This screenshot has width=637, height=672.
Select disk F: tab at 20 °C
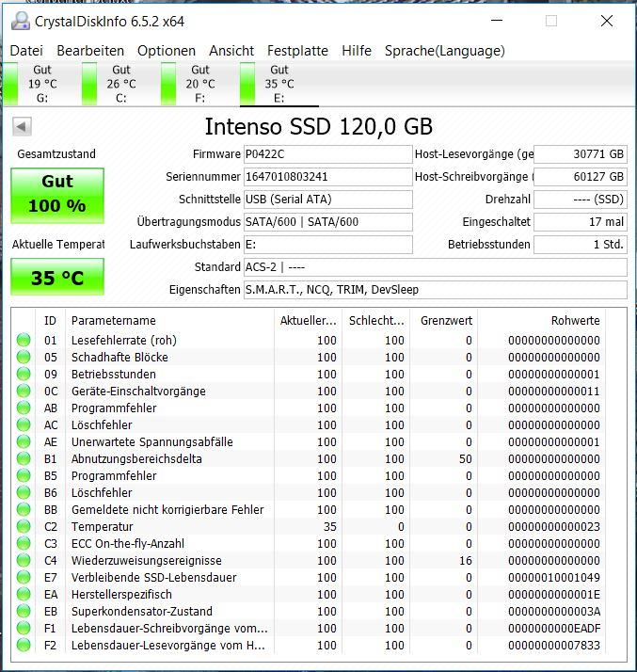pos(200,84)
